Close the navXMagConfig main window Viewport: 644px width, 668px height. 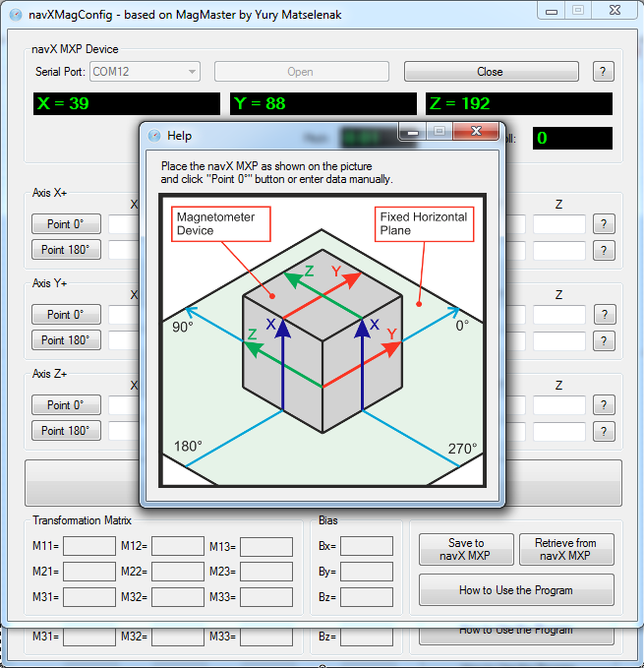pos(615,10)
